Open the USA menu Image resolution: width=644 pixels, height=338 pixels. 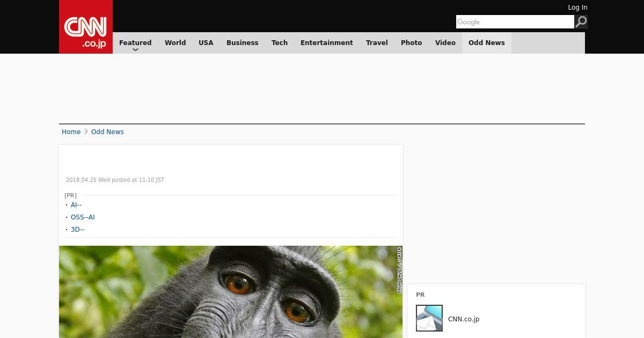pyautogui.click(x=206, y=43)
